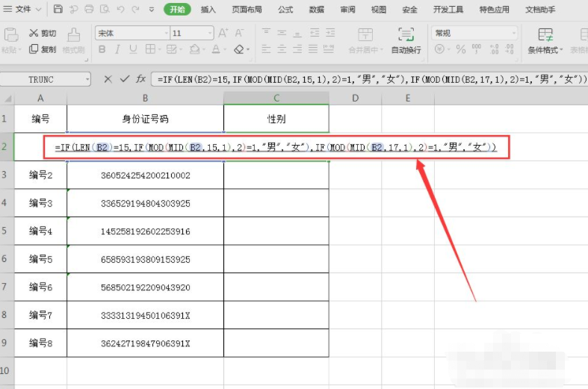588x389 pixels.
Task: Switch to the 公式 Formulas tab
Action: pyautogui.click(x=285, y=10)
